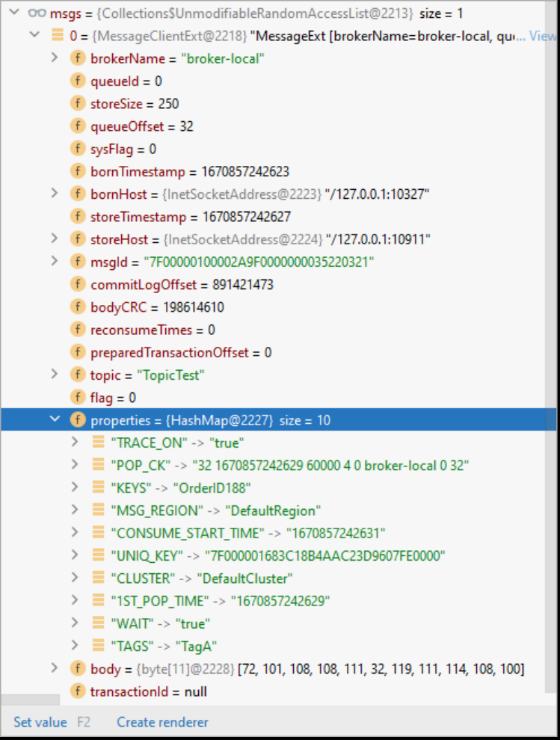The width and height of the screenshot is (560, 740).
Task: Click the Set value action
Action: click(x=40, y=722)
